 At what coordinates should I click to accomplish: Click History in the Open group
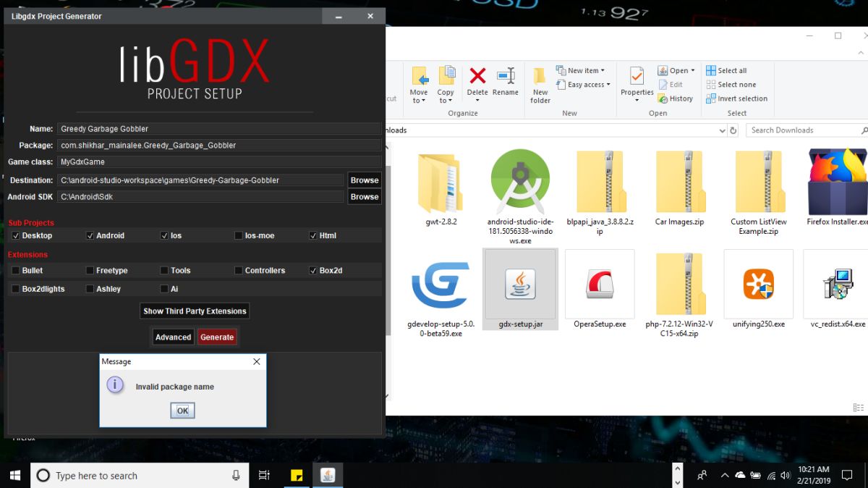click(x=676, y=98)
